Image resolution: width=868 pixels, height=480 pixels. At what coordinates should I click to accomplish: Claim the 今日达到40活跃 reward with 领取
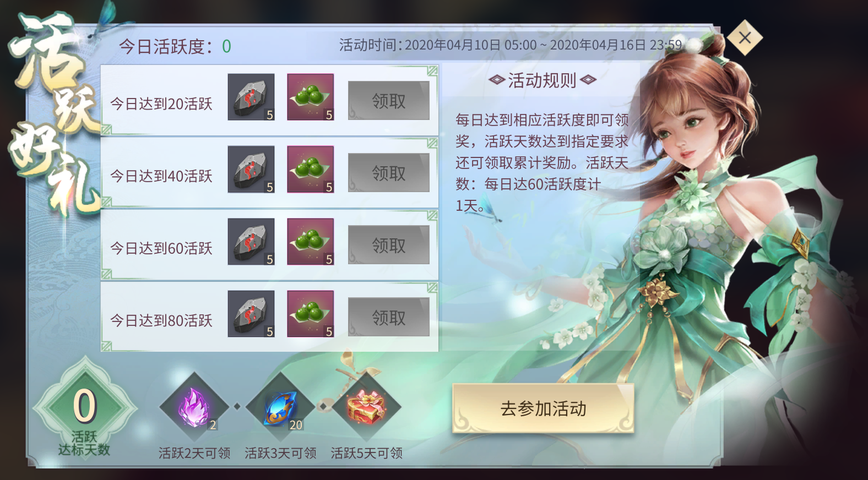[x=389, y=173]
